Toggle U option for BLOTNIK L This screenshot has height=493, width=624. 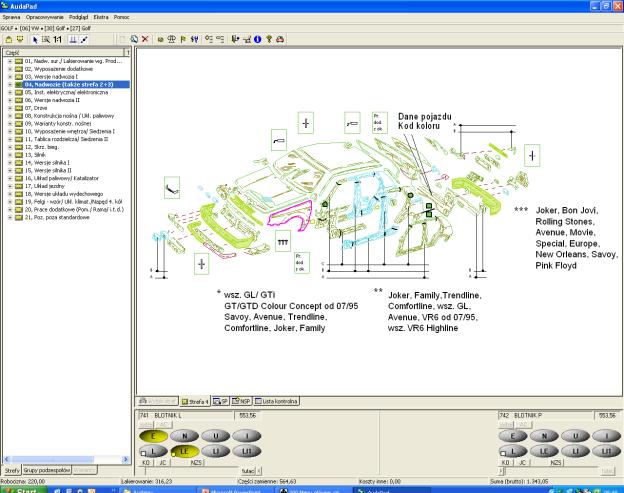pos(215,436)
